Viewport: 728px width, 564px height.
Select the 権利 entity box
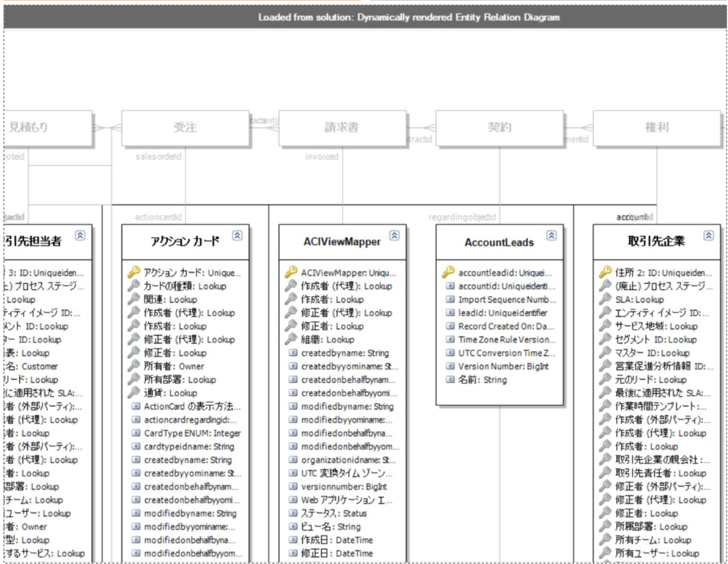pyautogui.click(x=656, y=127)
